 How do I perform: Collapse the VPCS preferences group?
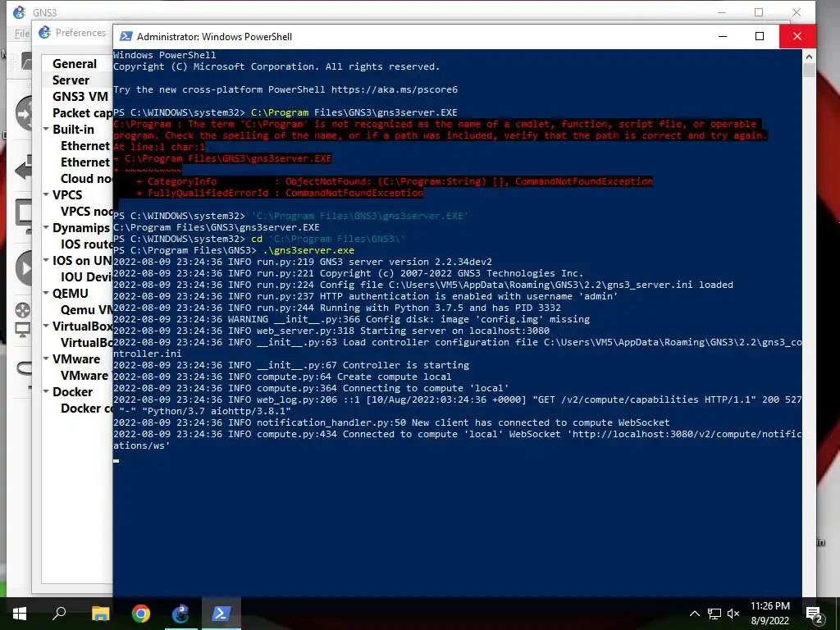click(x=46, y=194)
